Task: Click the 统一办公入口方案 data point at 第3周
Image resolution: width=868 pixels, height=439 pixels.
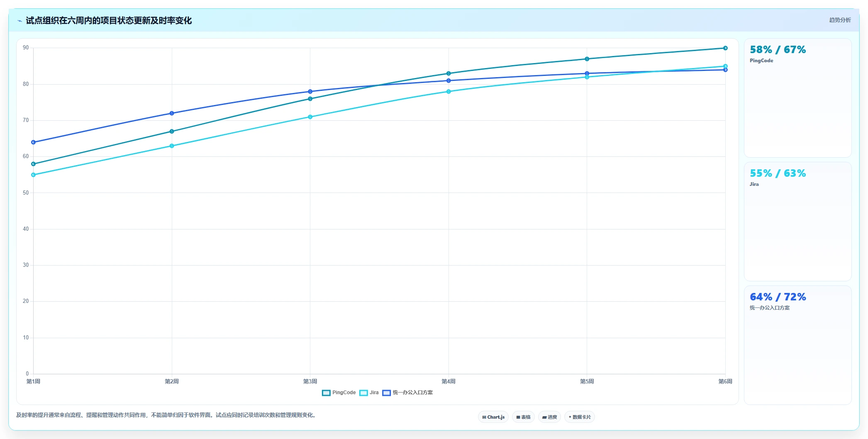Action: click(x=310, y=92)
